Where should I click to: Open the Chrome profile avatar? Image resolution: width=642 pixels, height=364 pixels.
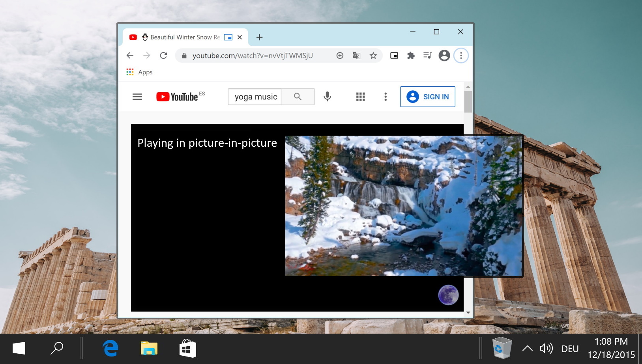[x=444, y=55]
